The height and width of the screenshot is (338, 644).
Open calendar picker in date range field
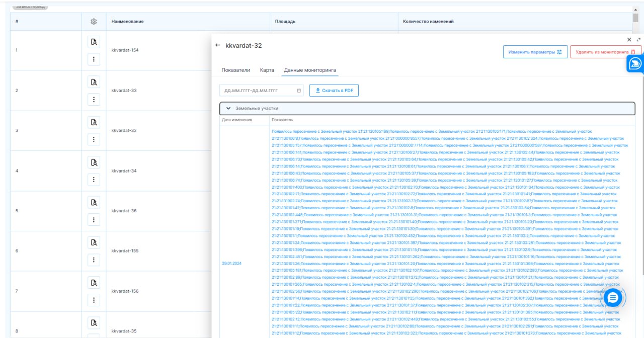[x=299, y=91]
